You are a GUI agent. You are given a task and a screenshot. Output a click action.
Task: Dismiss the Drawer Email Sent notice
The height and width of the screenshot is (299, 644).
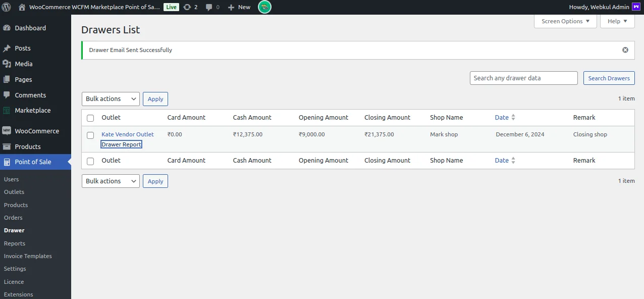click(625, 50)
